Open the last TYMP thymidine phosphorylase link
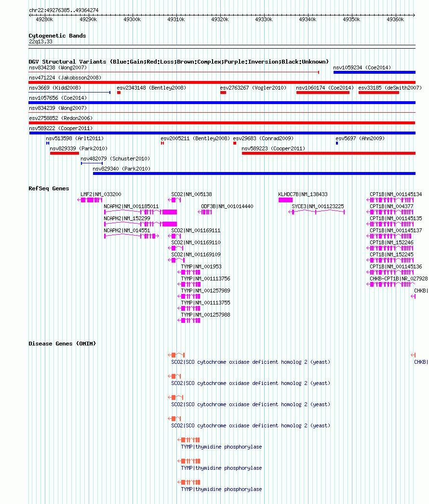The height and width of the screenshot is (504, 429). [x=221, y=489]
